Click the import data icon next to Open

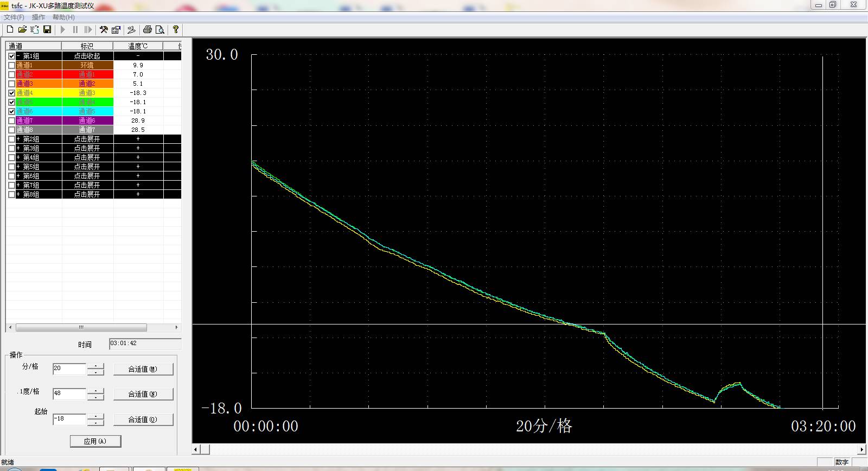[x=35, y=30]
